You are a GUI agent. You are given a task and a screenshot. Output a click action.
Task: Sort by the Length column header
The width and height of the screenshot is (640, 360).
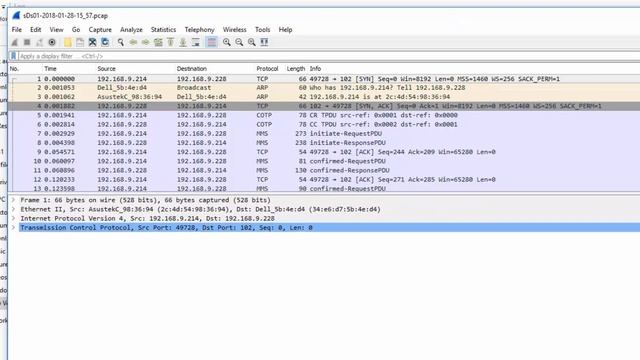296,69
